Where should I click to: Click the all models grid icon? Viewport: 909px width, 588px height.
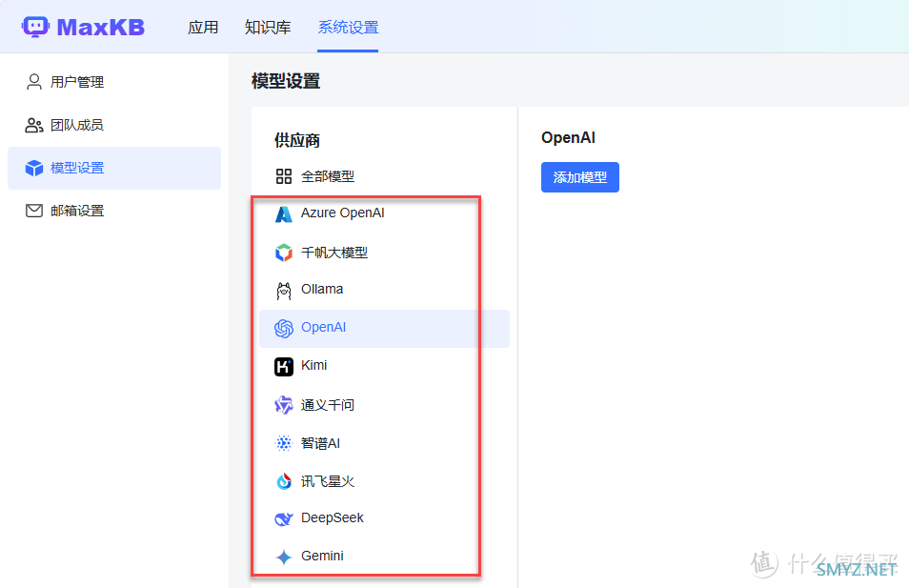[284, 176]
